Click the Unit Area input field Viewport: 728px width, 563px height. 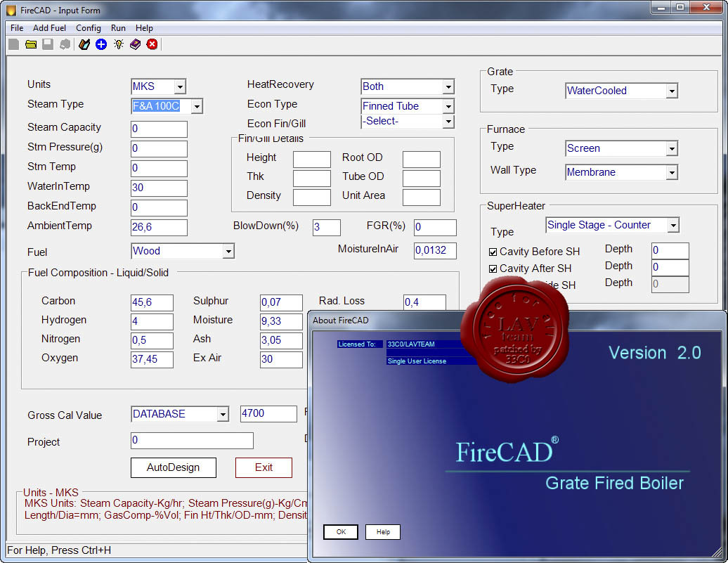[422, 197]
